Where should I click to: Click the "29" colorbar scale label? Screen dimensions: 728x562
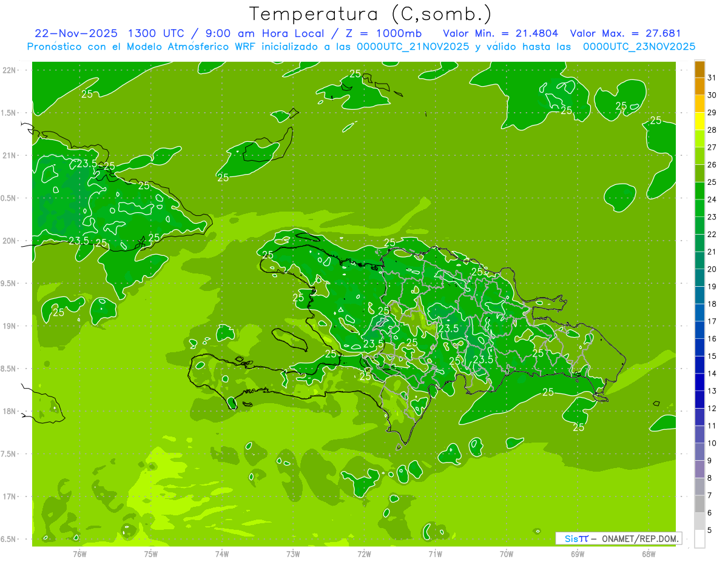click(712, 113)
